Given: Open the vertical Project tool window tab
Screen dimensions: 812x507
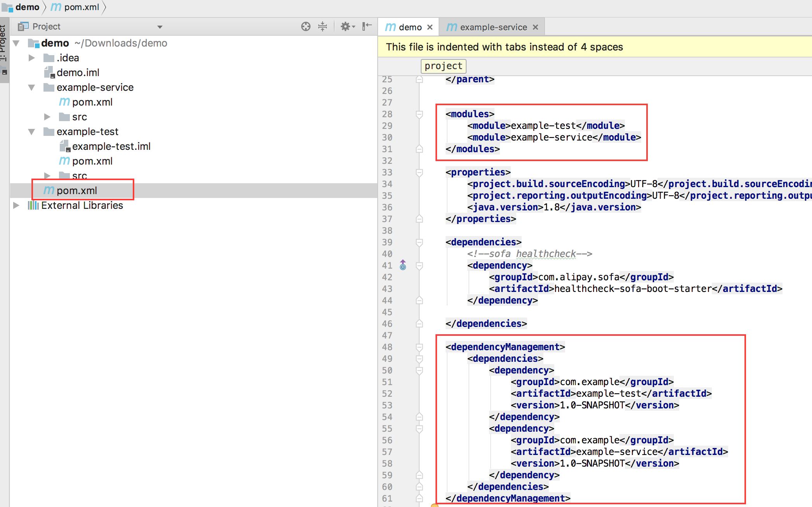Looking at the screenshot, I should pyautogui.click(x=4, y=50).
